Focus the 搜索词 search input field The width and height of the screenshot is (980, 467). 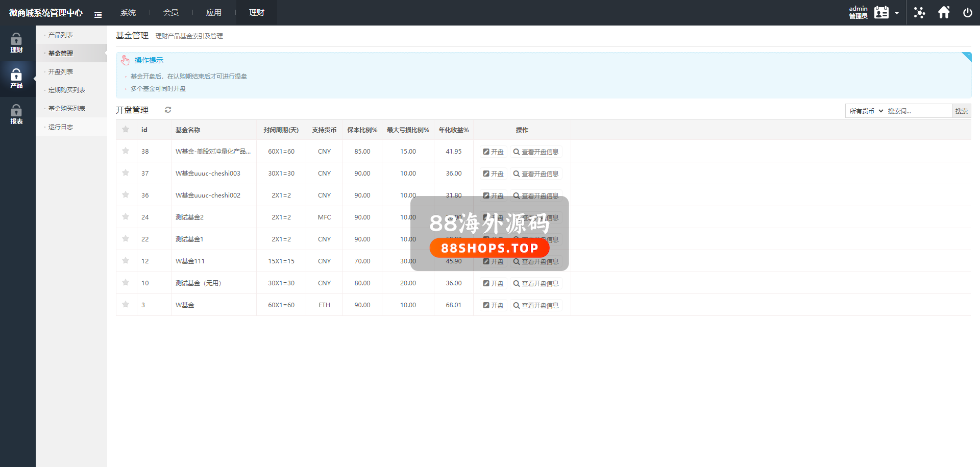(x=918, y=111)
